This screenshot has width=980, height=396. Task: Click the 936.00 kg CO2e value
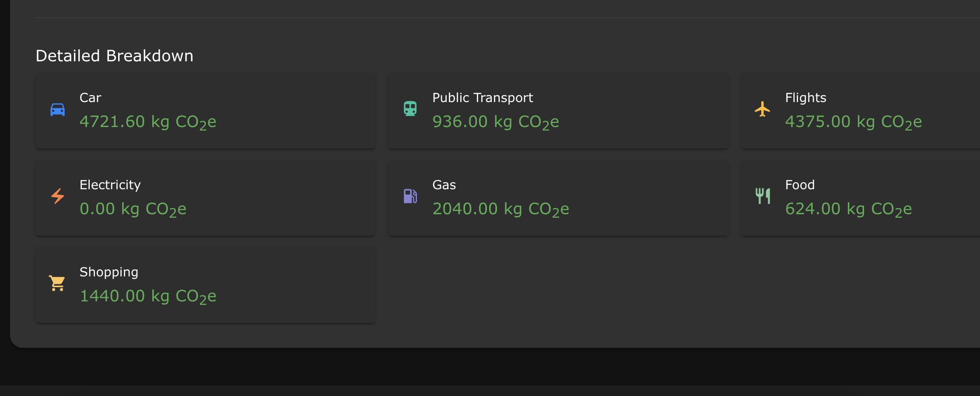pos(496,122)
